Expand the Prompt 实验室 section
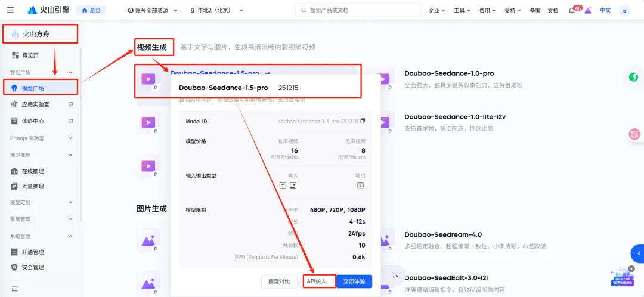The height and width of the screenshot is (297, 644). point(41,138)
